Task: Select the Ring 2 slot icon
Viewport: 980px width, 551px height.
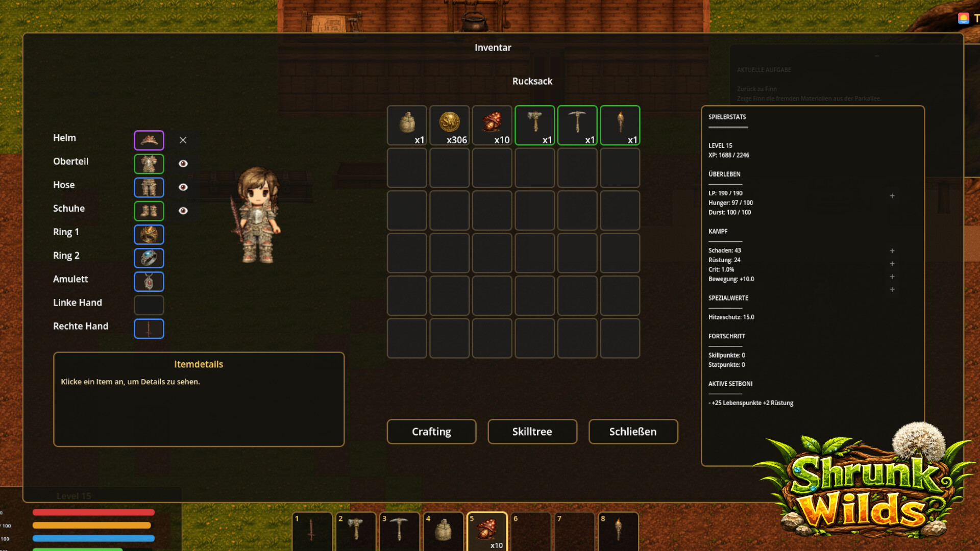Action: (149, 258)
